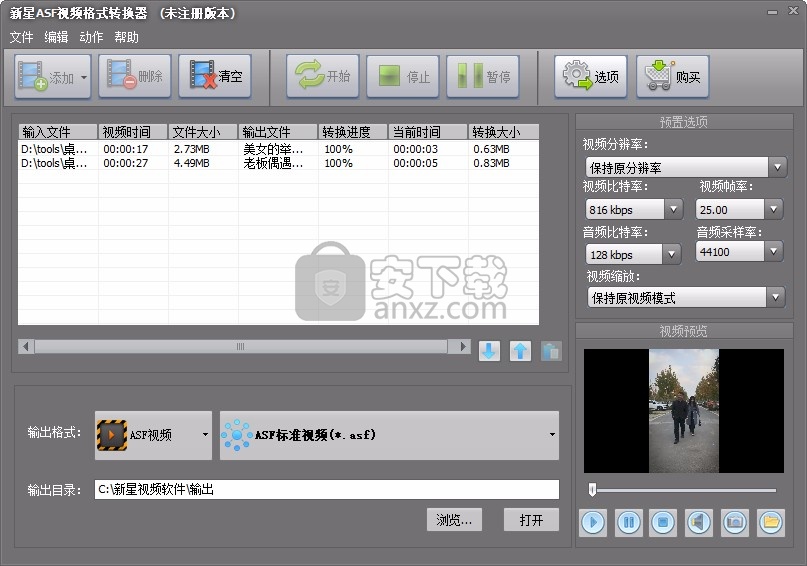Click the 输入文件 column header
Viewport: 807px width, 566px height.
click(58, 132)
